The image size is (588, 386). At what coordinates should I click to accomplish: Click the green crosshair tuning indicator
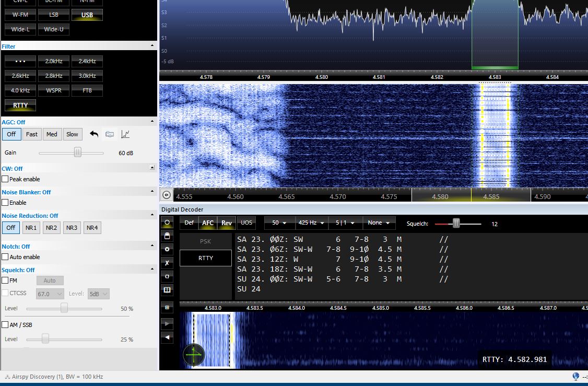tap(194, 355)
